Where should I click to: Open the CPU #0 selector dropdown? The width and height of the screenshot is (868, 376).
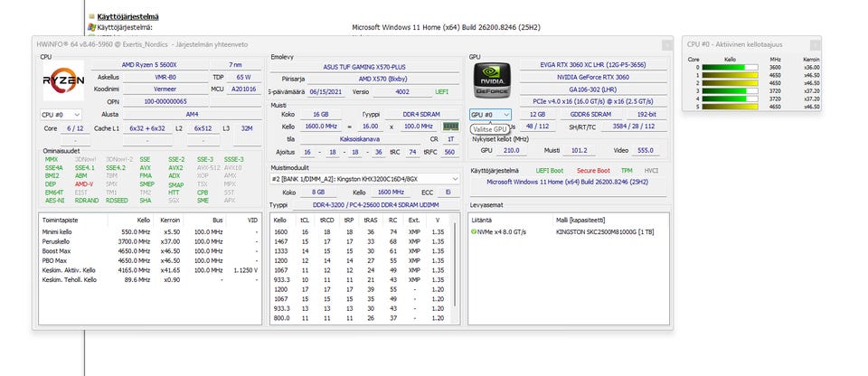coord(61,115)
